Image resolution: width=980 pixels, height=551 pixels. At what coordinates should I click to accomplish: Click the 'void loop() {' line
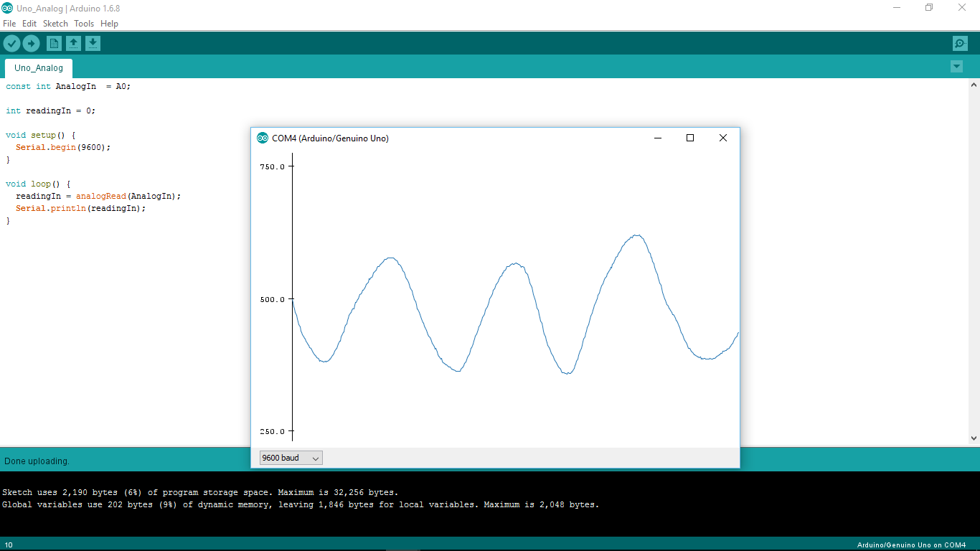coord(38,184)
